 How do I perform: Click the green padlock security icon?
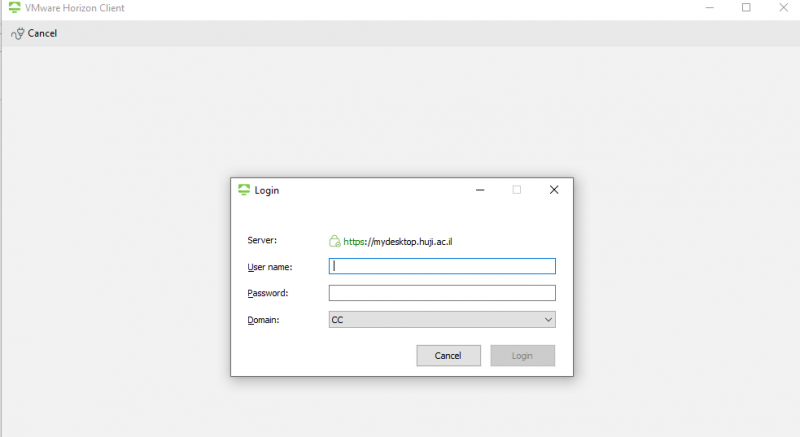(335, 241)
